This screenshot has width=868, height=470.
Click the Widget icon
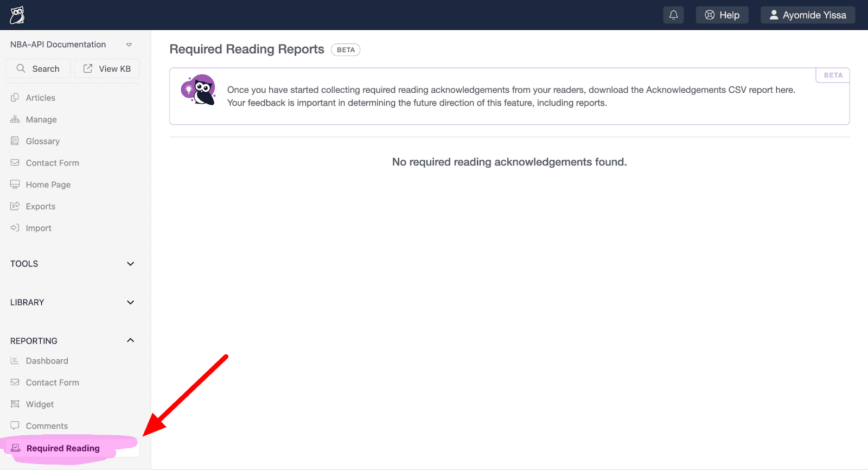15,404
